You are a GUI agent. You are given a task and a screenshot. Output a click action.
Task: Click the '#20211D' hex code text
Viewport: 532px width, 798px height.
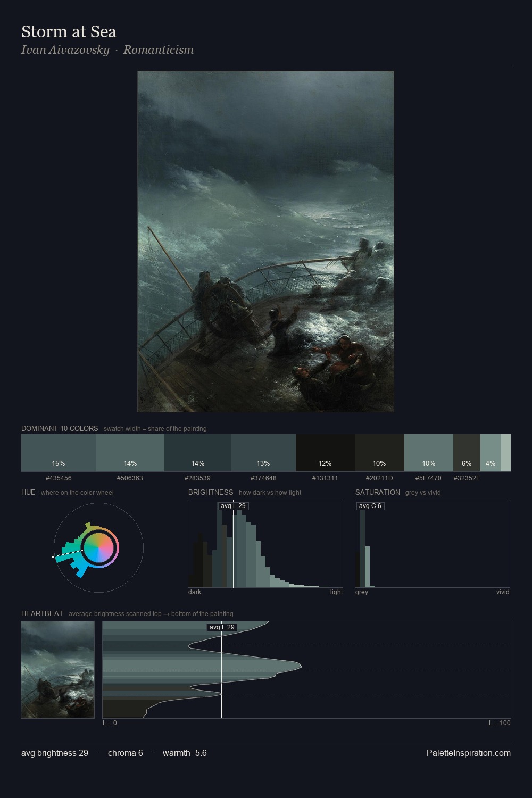click(x=379, y=478)
